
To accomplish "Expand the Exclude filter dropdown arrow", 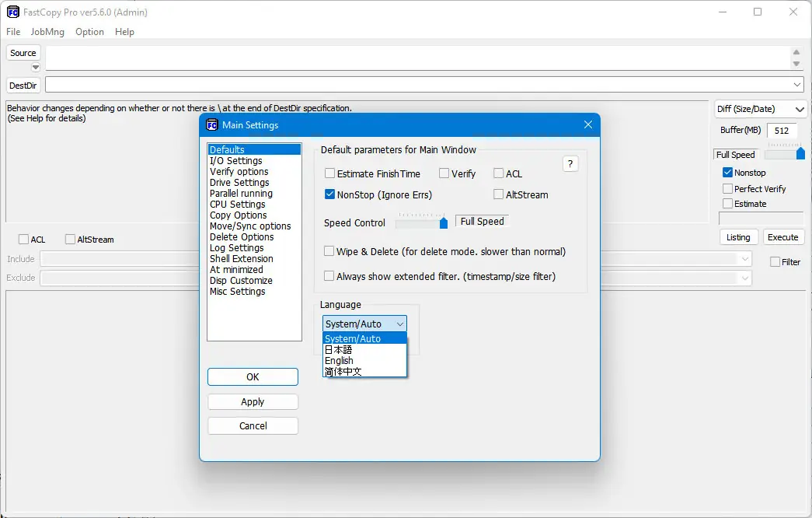I will pos(744,278).
